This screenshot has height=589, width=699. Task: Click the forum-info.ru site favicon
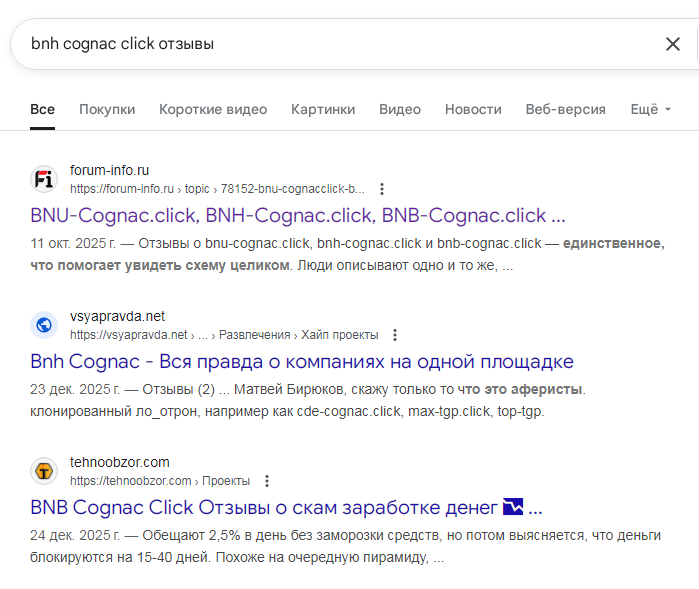(44, 179)
